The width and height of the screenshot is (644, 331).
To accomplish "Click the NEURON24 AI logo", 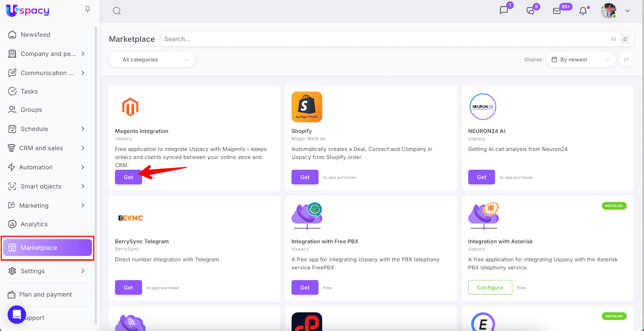I will pos(483,107).
